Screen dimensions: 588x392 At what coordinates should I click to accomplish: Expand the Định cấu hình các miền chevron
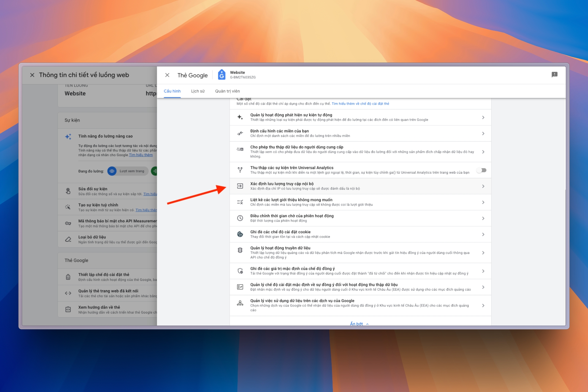click(x=483, y=134)
